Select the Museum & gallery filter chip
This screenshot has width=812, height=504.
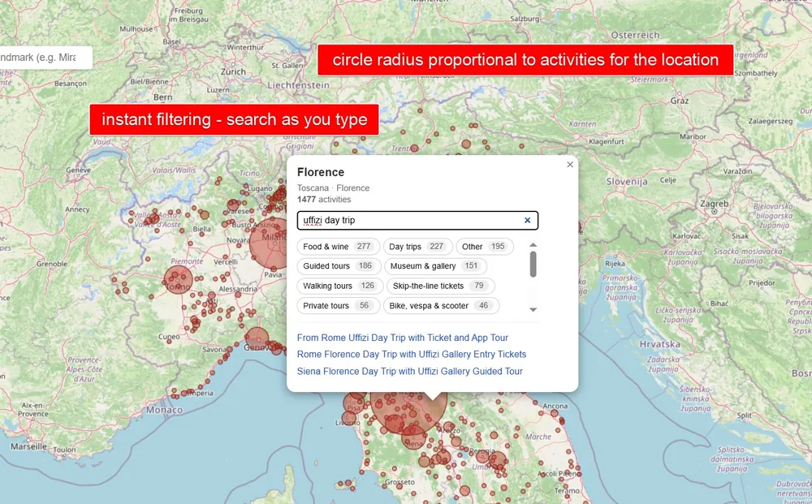click(x=435, y=266)
